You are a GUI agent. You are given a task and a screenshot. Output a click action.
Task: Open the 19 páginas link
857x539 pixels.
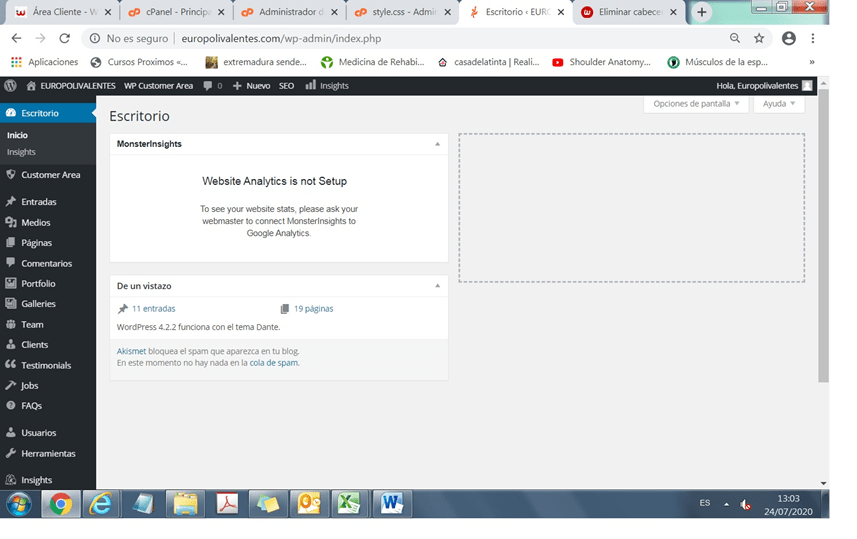313,309
